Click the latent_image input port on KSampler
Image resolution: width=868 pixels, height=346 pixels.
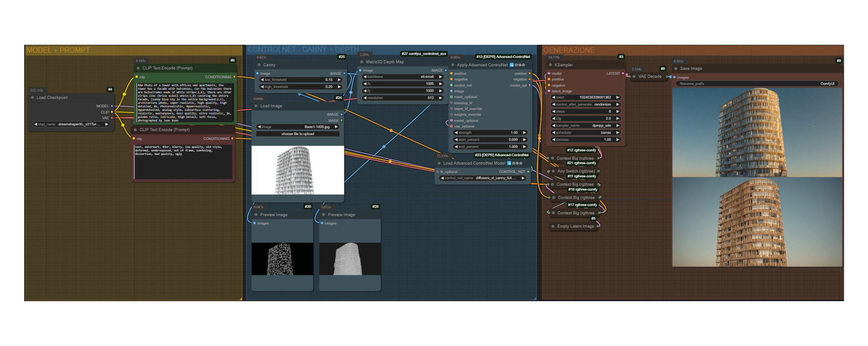click(549, 91)
